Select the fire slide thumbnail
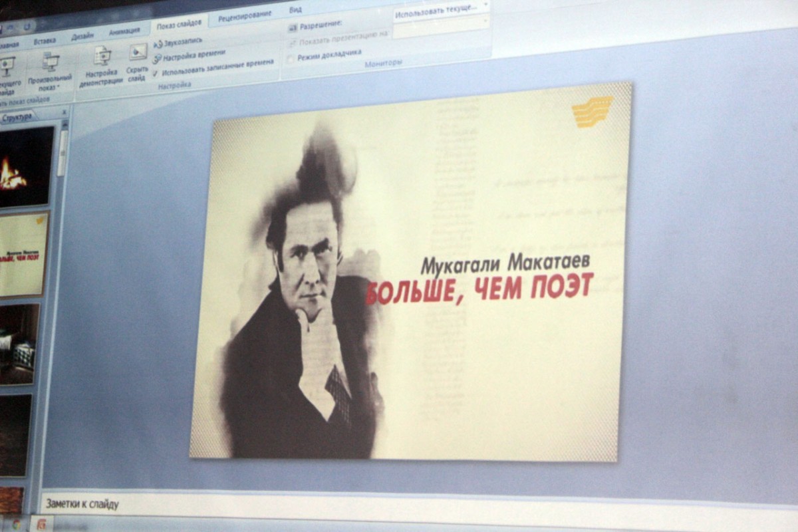The height and width of the screenshot is (532, 798). coord(25,166)
